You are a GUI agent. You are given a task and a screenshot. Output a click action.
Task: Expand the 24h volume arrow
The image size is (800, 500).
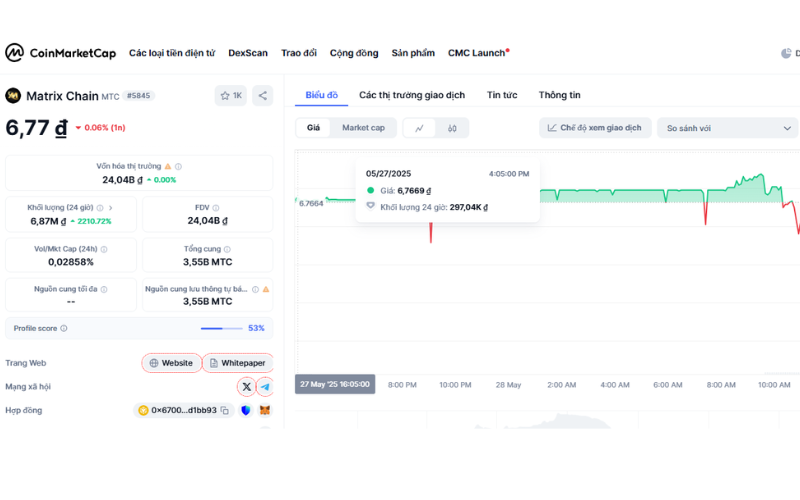110,208
